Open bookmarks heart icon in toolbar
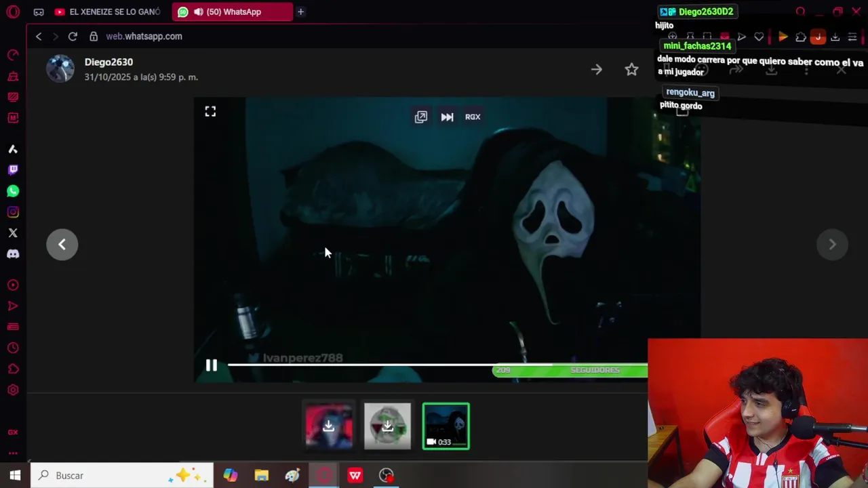The image size is (868, 488). click(759, 37)
